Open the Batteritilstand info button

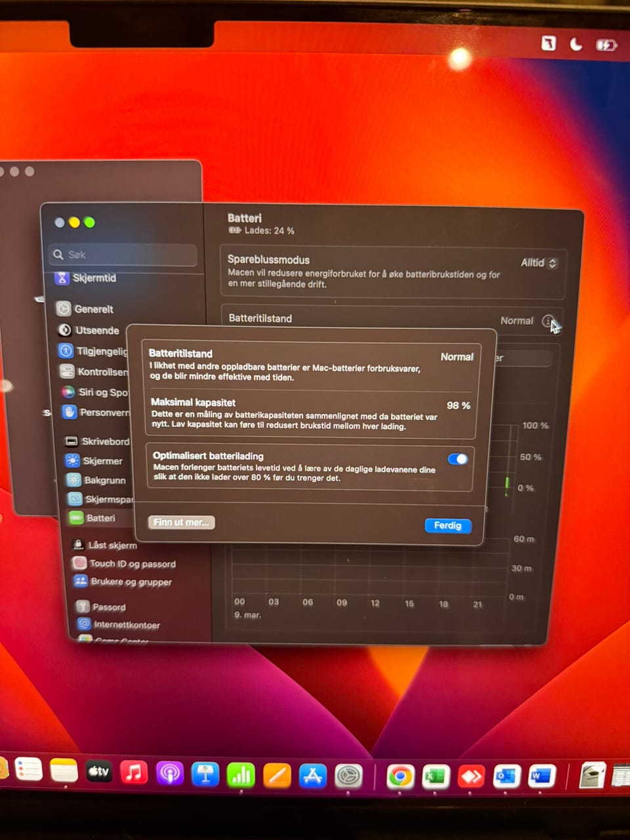pos(548,321)
